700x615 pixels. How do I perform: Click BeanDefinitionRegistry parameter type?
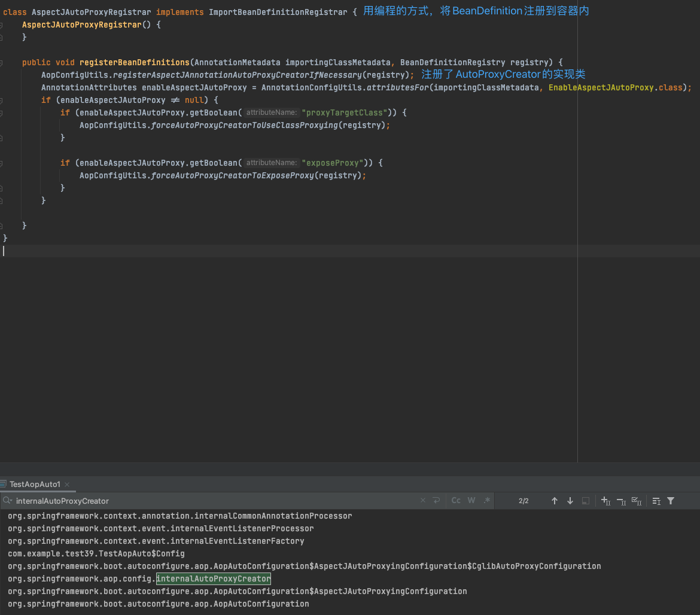coord(452,62)
